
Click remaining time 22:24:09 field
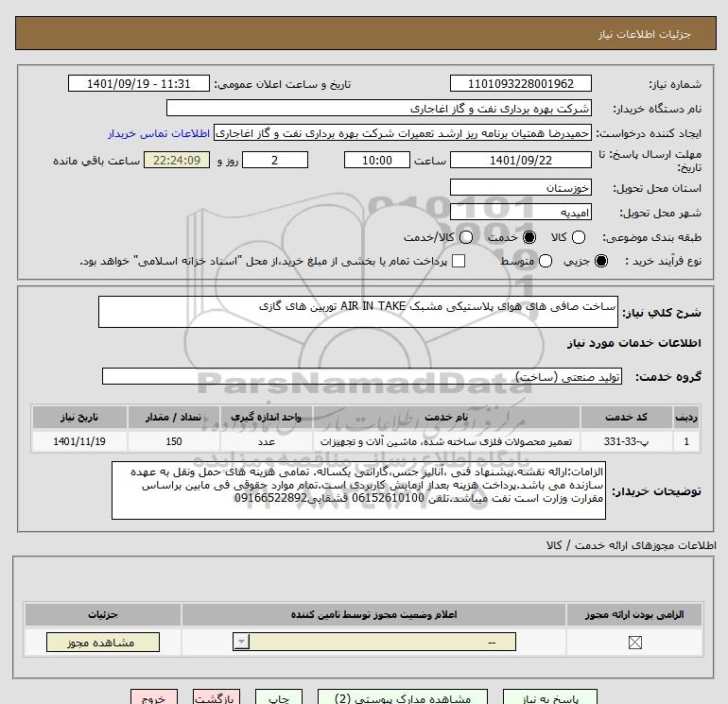177,160
